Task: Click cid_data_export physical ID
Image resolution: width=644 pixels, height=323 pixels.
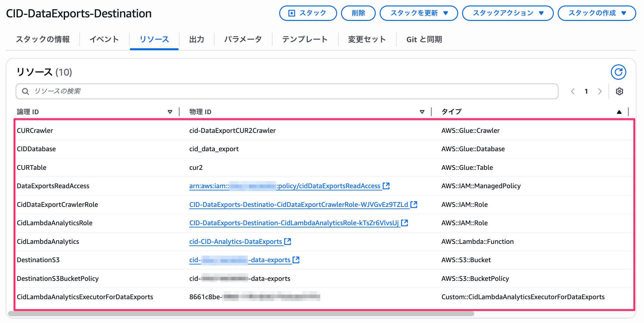Action: pos(214,149)
